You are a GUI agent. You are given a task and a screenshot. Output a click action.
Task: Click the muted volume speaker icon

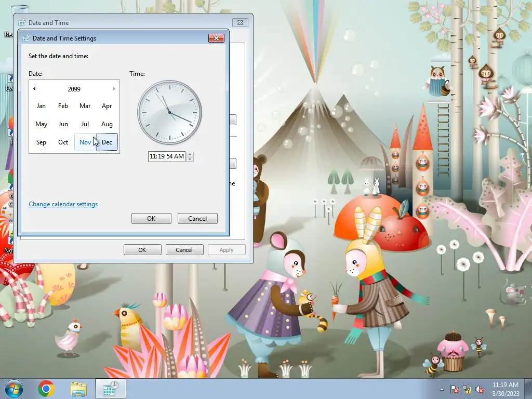tap(480, 389)
